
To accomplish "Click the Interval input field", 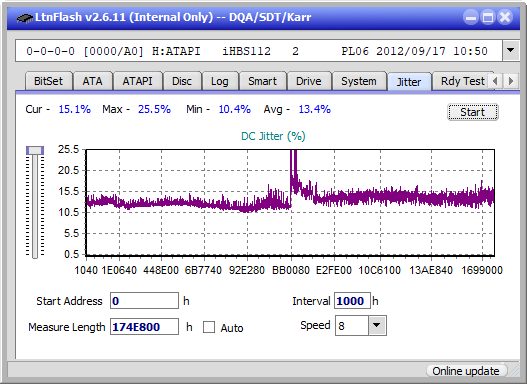I will click(352, 301).
